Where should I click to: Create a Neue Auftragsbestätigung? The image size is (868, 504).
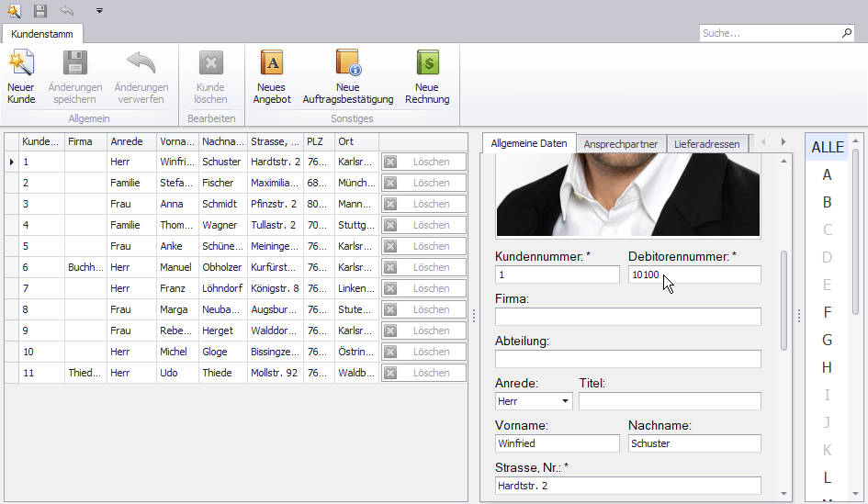tap(347, 77)
